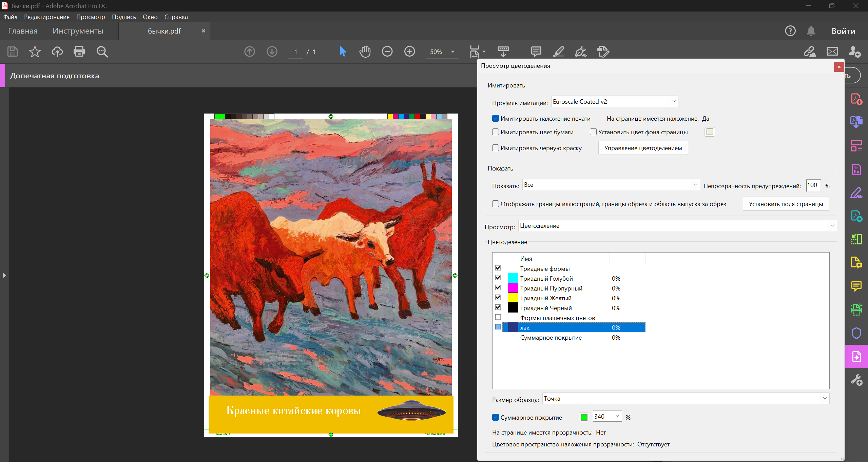Click the stamp tool icon
Viewport: 868px width, 462px height.
coord(603,52)
